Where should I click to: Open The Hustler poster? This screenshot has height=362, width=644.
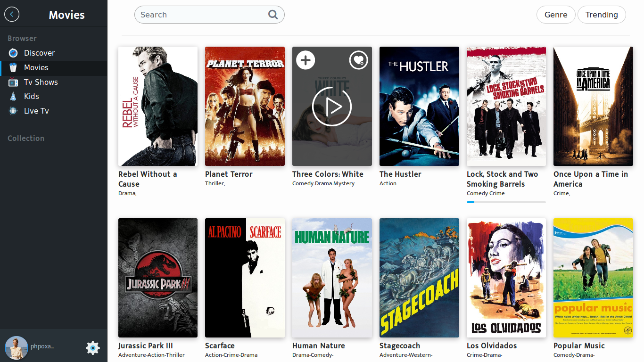pyautogui.click(x=419, y=106)
